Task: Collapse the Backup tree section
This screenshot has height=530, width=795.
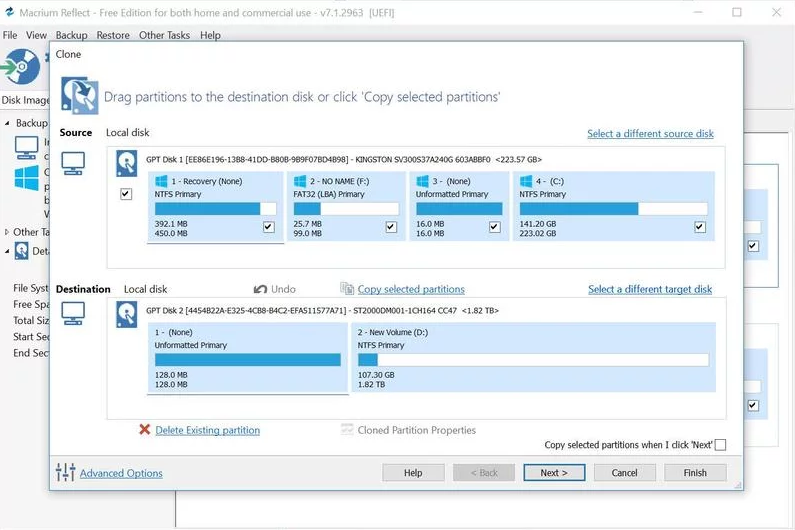Action: point(7,123)
